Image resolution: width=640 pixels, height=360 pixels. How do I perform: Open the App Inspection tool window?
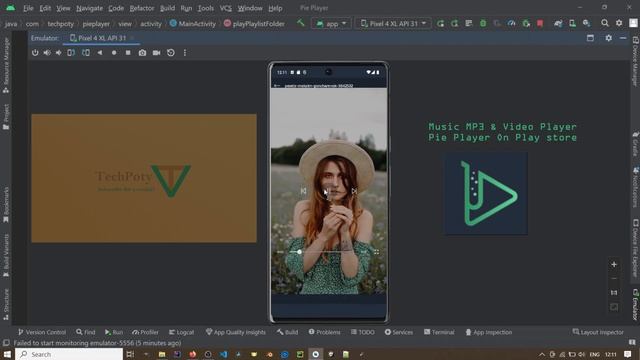489,332
